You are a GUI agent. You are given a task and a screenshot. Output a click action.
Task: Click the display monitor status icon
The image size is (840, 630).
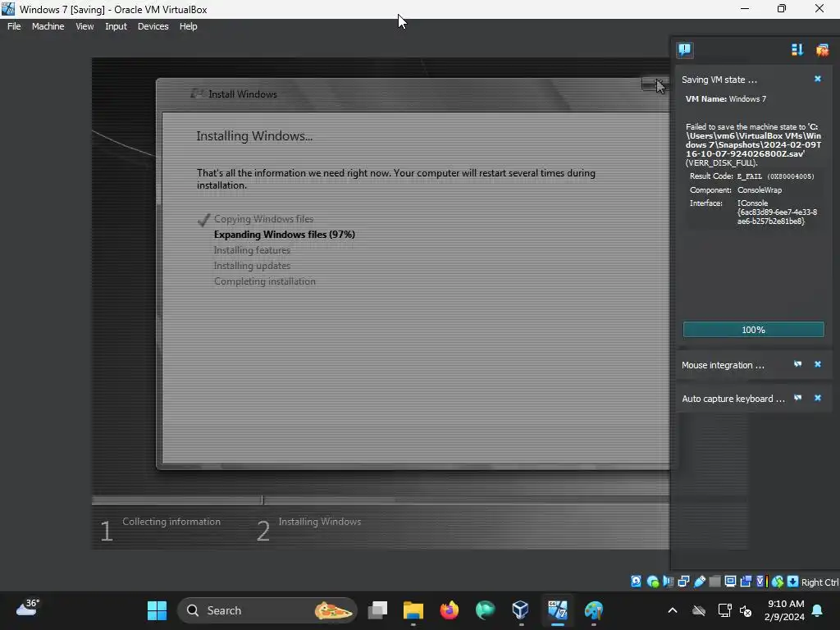click(x=730, y=582)
